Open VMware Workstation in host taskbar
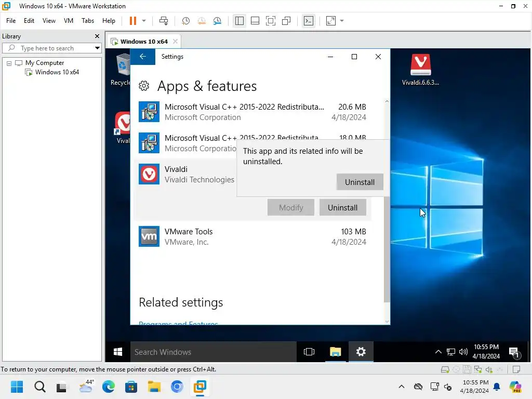 point(200,387)
